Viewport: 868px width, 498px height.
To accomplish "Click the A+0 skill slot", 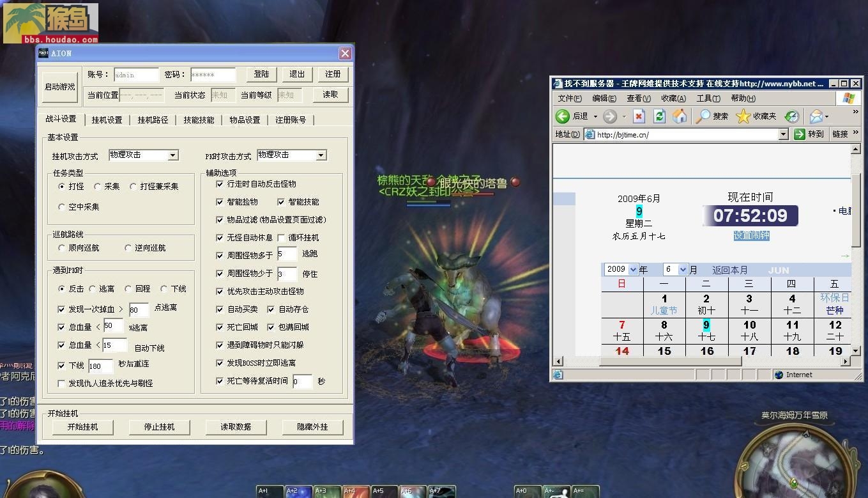I will coord(528,492).
